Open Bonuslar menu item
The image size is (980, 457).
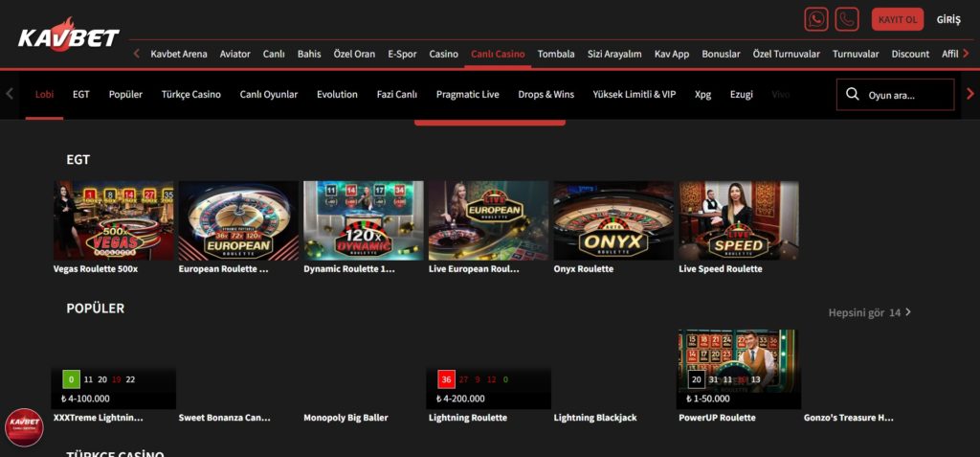tap(721, 54)
